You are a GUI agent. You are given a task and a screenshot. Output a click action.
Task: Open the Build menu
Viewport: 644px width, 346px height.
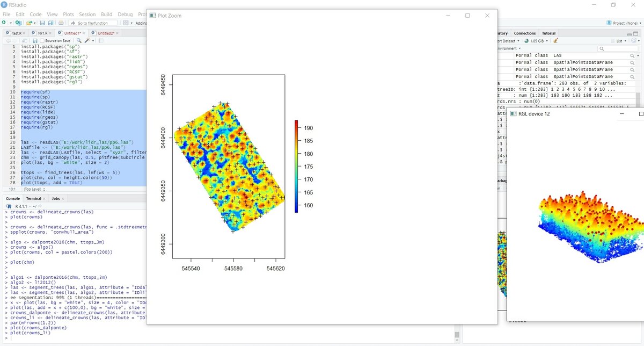[x=106, y=15]
